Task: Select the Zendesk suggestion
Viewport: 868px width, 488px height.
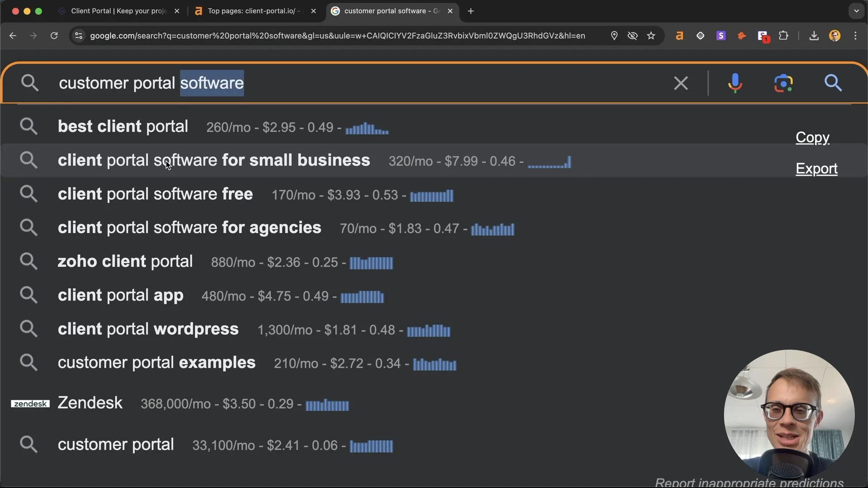Action: [x=434, y=403]
